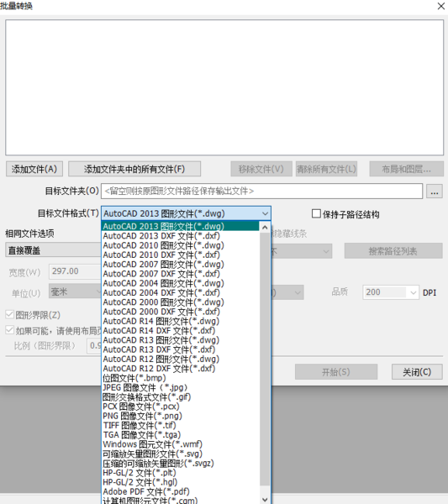
Task: Choose Adobe PDF 文件(*.pdf) format
Action: pyautogui.click(x=181, y=491)
